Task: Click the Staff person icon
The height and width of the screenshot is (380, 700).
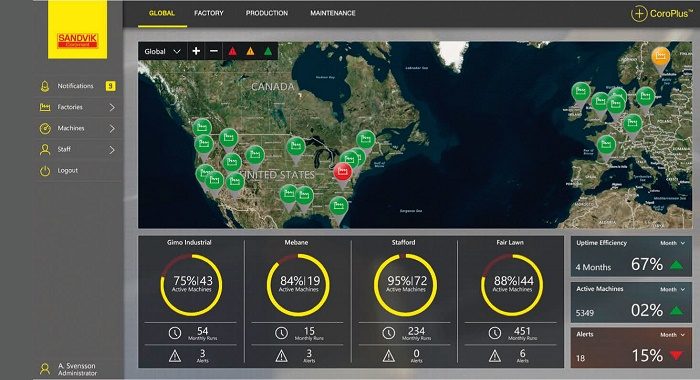Action: click(x=45, y=150)
